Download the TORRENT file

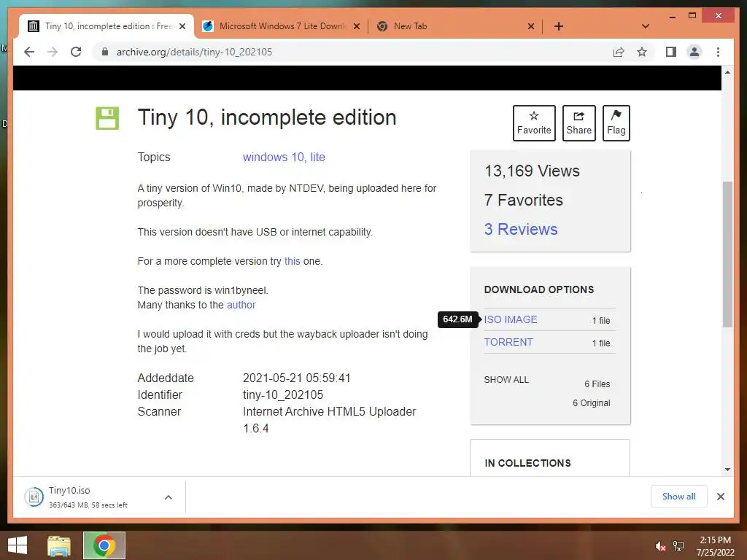pyautogui.click(x=508, y=342)
